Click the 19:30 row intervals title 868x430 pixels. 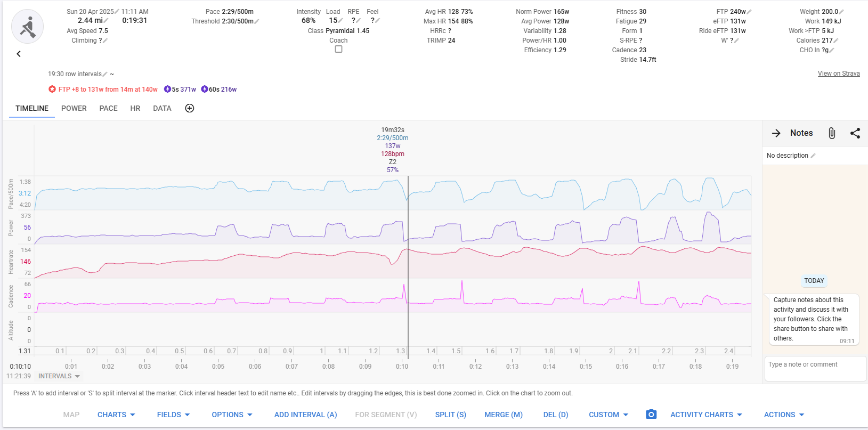click(75, 74)
